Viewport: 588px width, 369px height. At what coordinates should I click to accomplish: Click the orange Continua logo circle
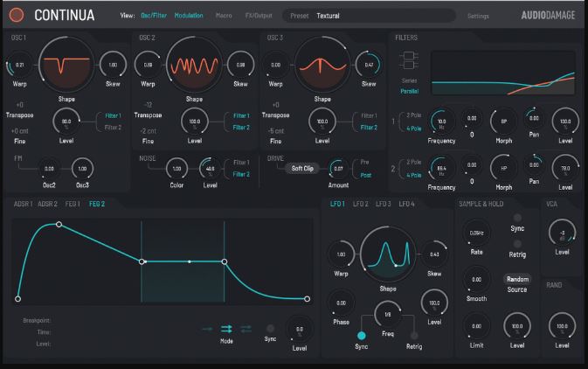[x=17, y=15]
